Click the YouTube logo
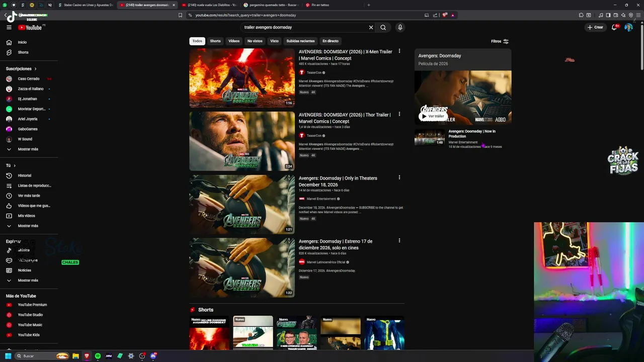644x362 pixels. (x=30, y=27)
